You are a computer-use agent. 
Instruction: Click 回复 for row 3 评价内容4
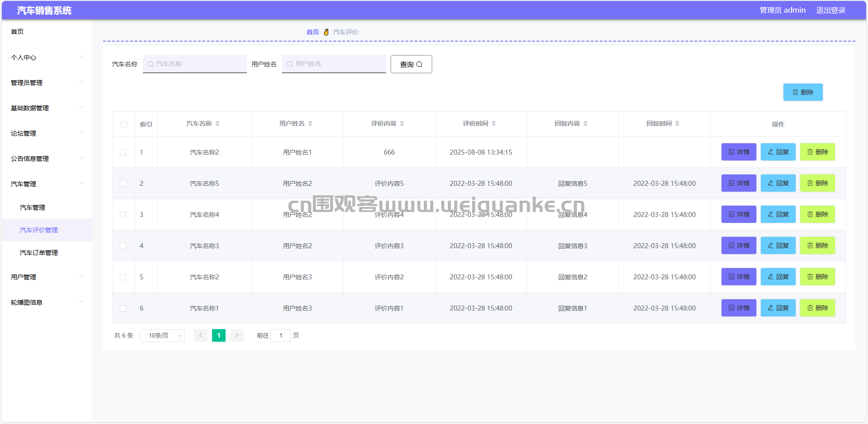778,214
